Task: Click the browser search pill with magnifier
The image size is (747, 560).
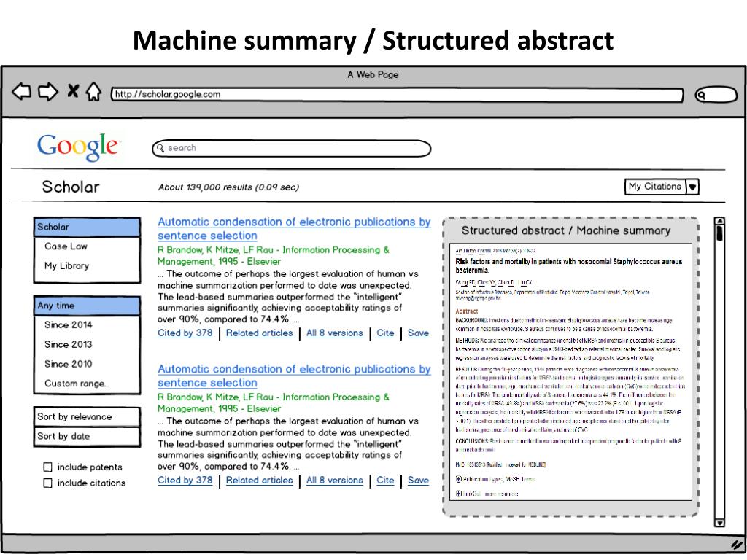Action: tap(716, 95)
